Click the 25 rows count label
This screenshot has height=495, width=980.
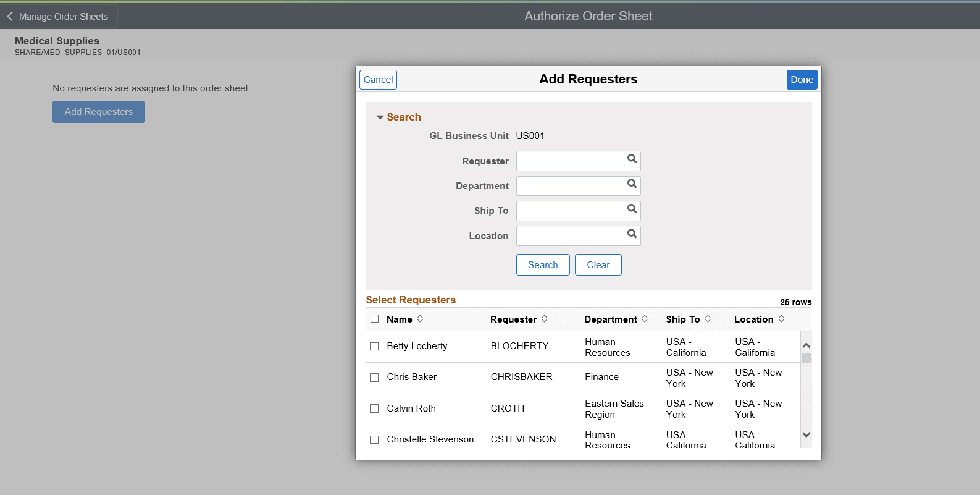[795, 302]
